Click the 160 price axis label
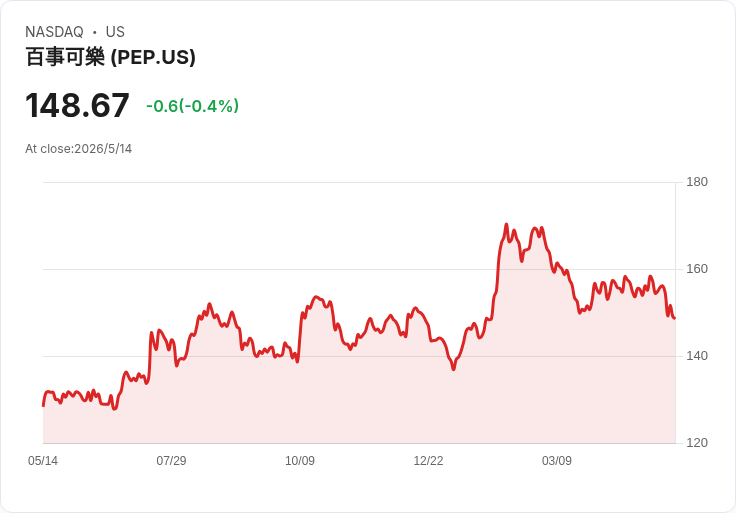The image size is (736, 513). coord(697,269)
